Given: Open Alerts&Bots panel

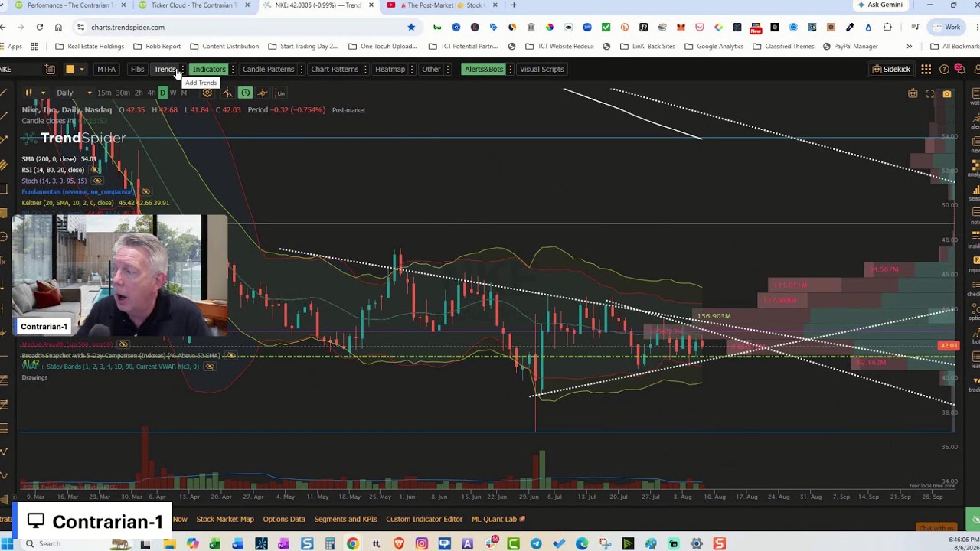Looking at the screenshot, I should point(483,69).
